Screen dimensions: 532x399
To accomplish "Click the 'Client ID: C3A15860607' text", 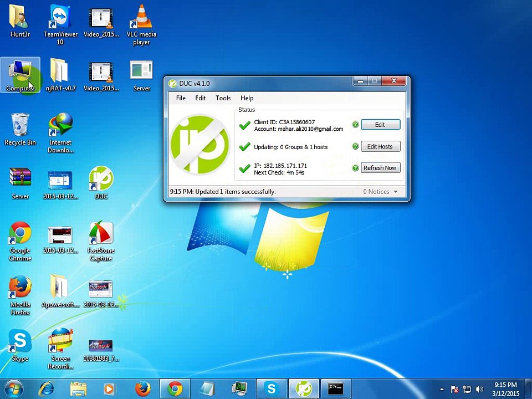I will pyautogui.click(x=284, y=122).
